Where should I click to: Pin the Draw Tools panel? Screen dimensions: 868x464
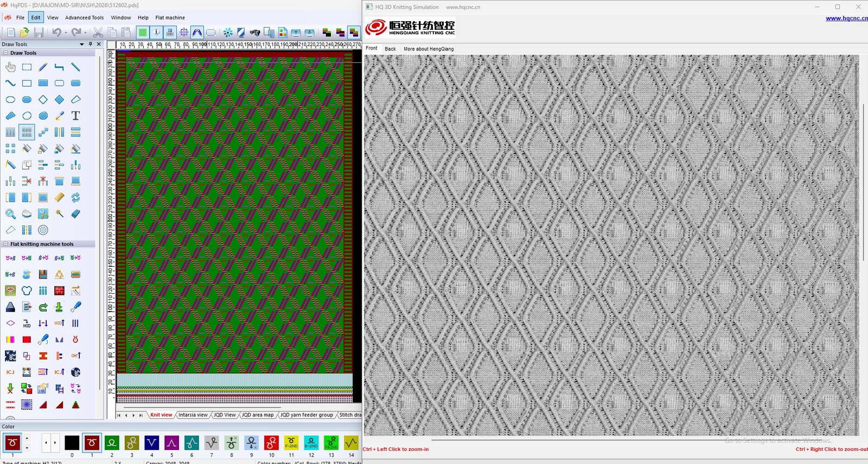[91, 44]
